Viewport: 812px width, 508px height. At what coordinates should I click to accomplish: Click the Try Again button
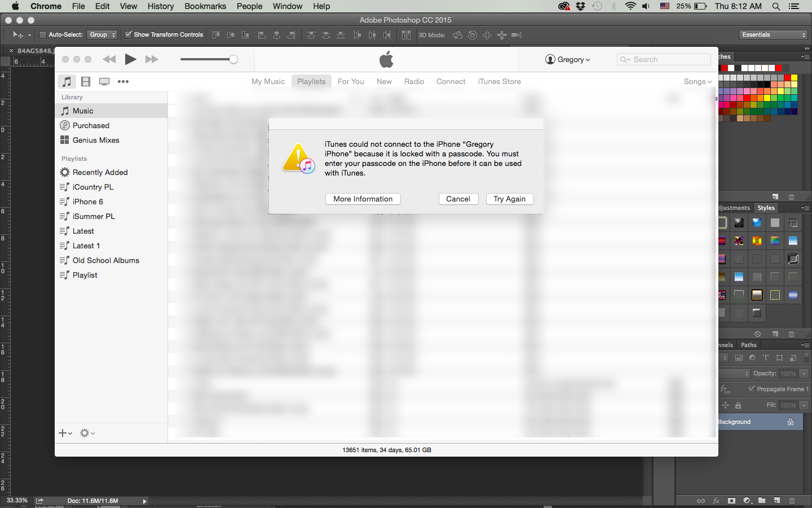(x=510, y=199)
